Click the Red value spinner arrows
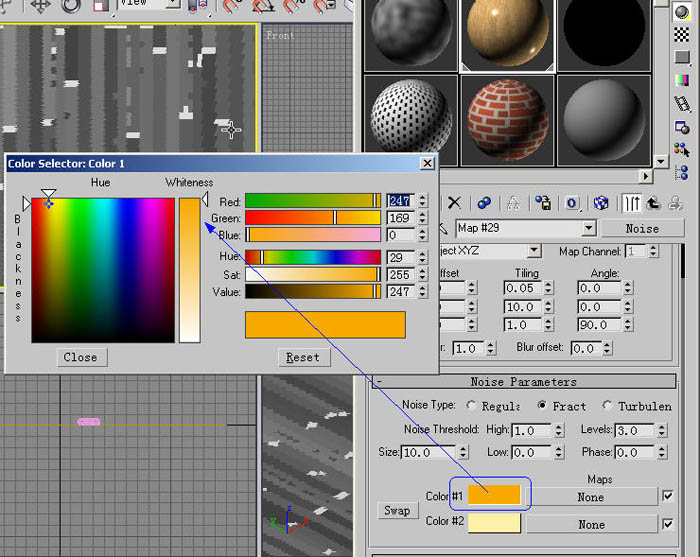 point(422,200)
